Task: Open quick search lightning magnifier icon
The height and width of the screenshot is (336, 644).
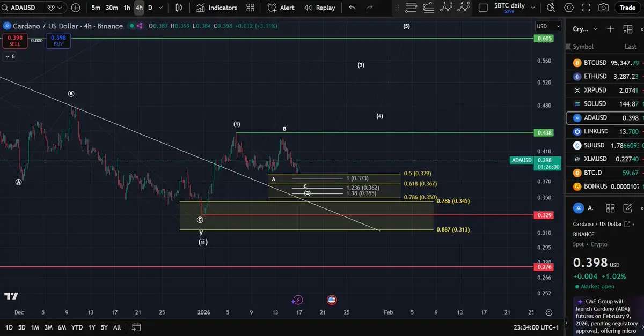Action: point(551,8)
